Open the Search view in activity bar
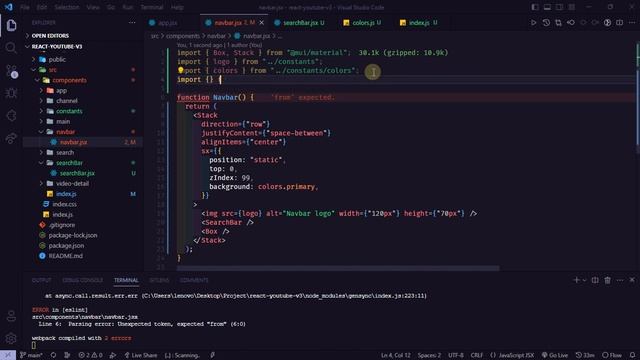 click(11, 48)
